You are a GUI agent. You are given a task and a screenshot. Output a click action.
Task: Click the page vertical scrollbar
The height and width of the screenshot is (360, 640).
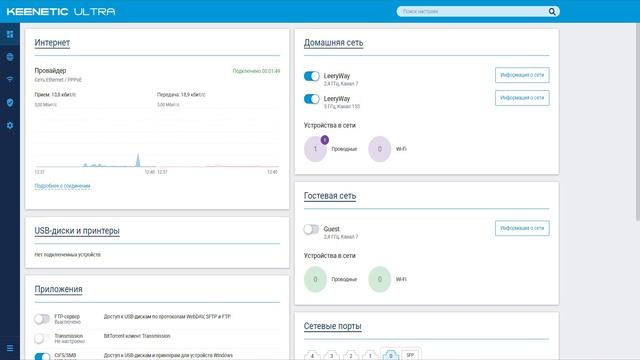click(638, 122)
